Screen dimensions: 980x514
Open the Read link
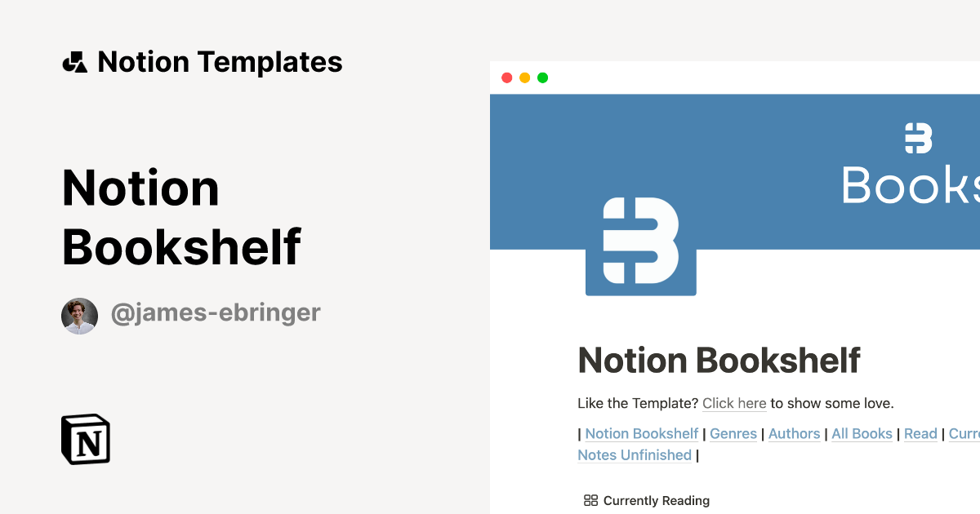pos(920,433)
